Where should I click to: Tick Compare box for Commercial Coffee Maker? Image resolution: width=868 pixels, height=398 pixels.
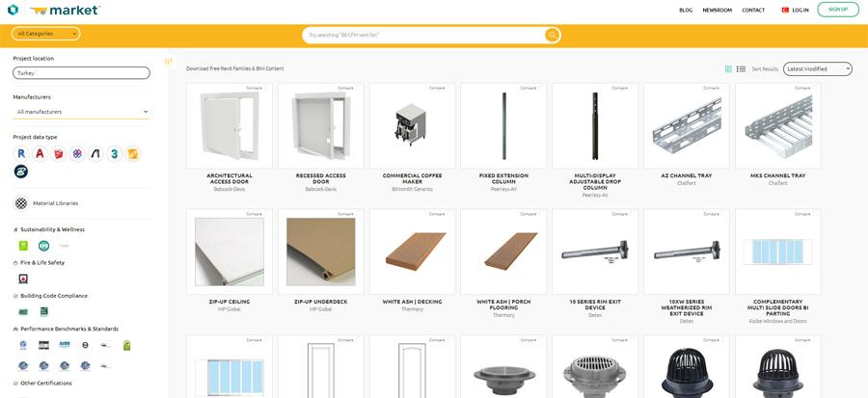(448, 88)
